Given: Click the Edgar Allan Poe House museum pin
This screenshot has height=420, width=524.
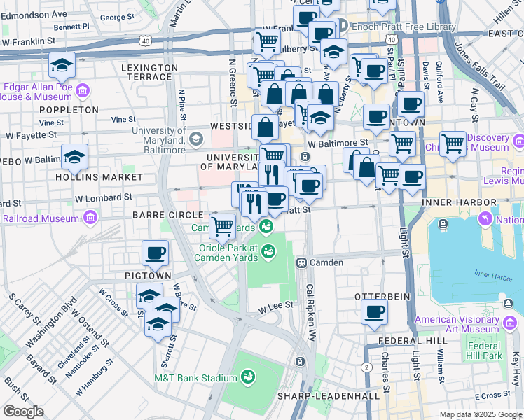Looking at the screenshot, I should (x=83, y=91).
